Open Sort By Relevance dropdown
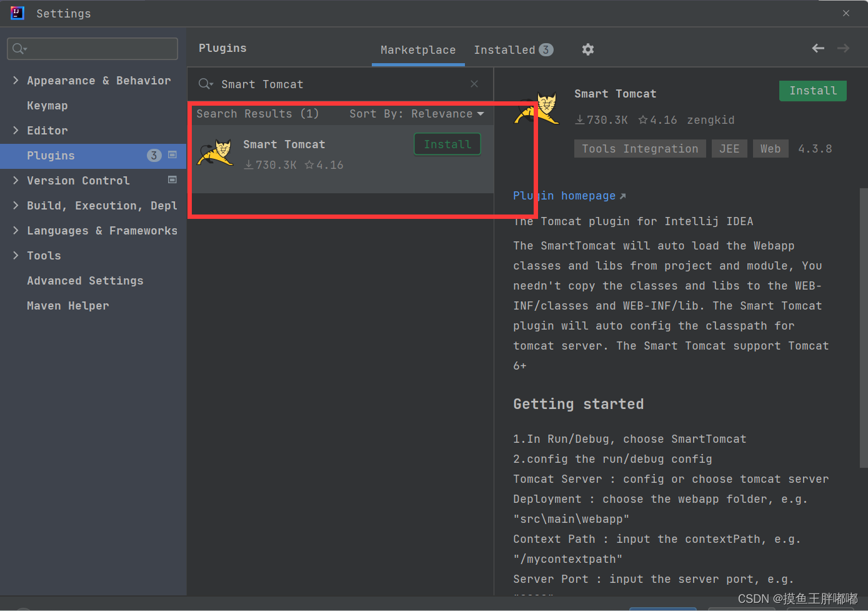868x611 pixels. [417, 114]
